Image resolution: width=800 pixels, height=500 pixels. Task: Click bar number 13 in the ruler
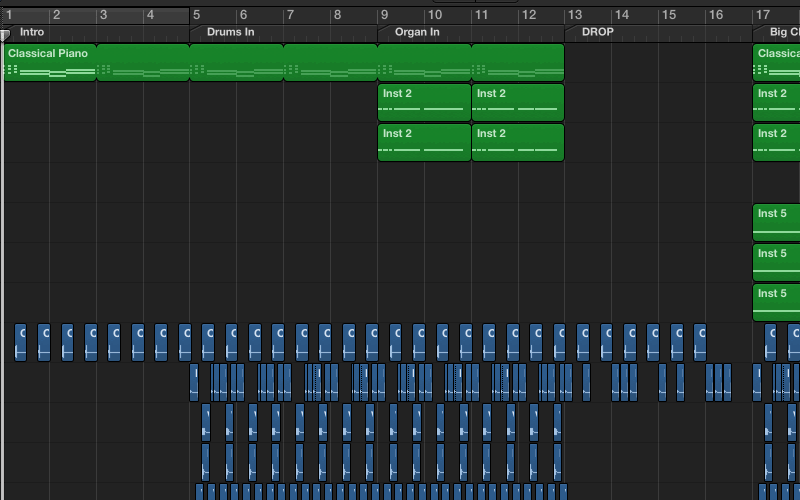point(575,15)
